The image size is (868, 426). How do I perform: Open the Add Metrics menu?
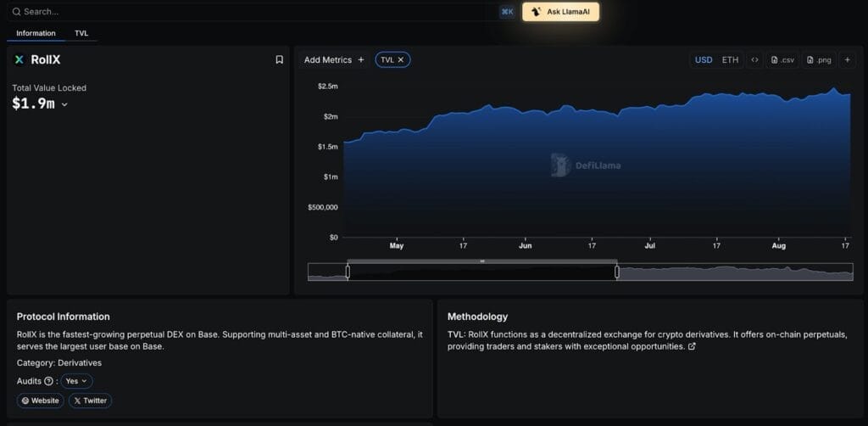click(x=334, y=60)
